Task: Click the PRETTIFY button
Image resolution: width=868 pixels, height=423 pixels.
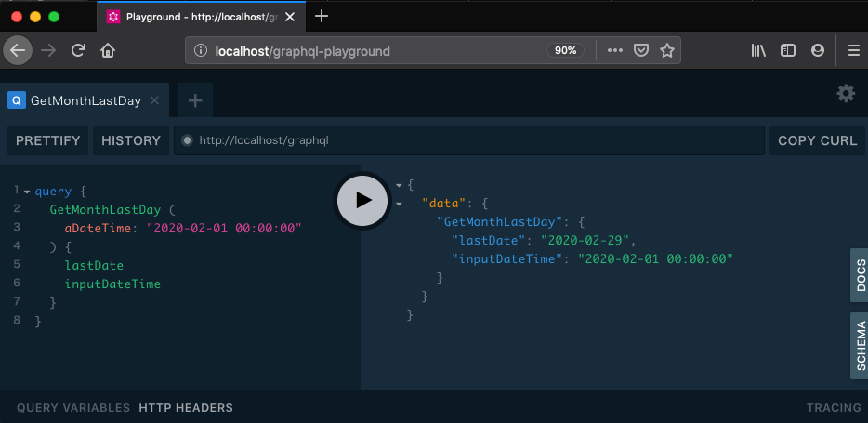Action: [48, 140]
